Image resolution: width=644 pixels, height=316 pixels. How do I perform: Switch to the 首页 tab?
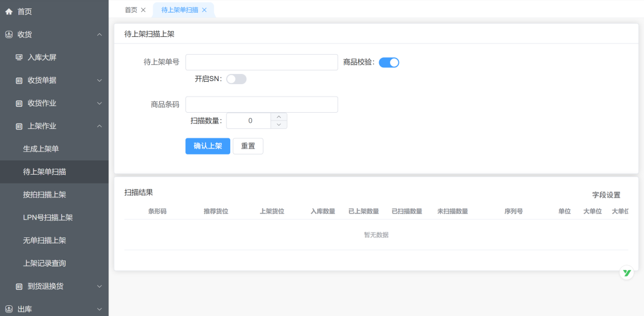coord(131,10)
